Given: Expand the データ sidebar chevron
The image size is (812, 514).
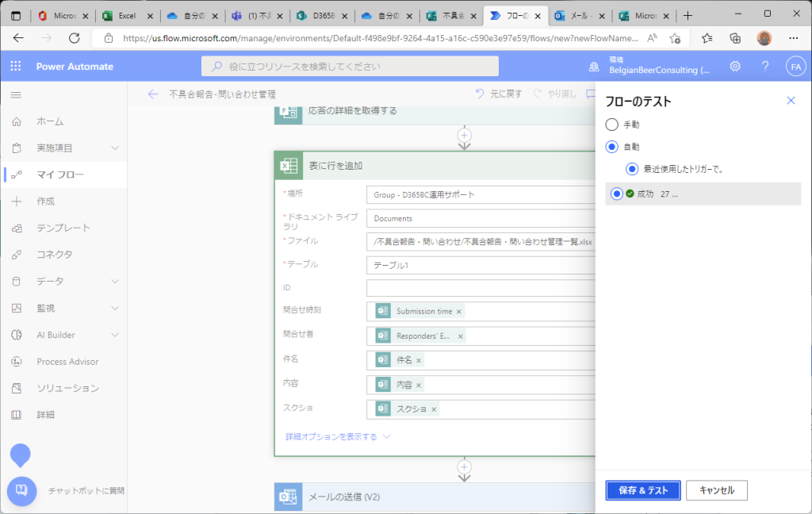Looking at the screenshot, I should tap(115, 282).
